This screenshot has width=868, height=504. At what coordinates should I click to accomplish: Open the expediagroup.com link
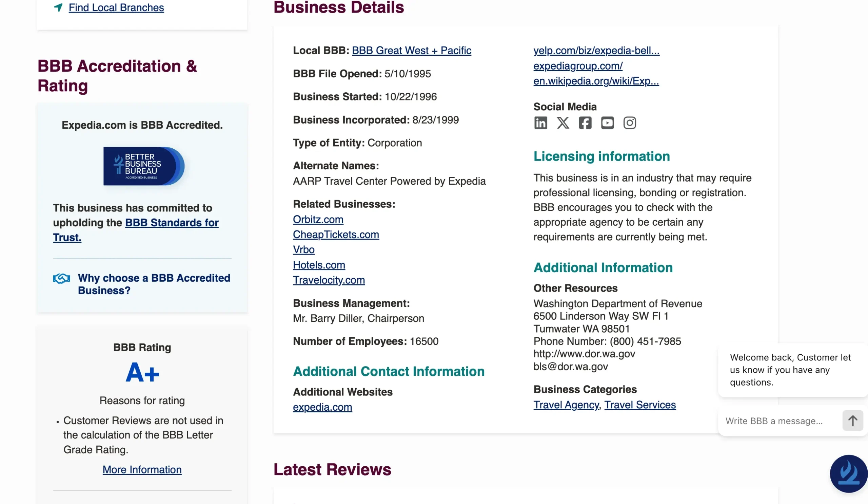click(578, 66)
